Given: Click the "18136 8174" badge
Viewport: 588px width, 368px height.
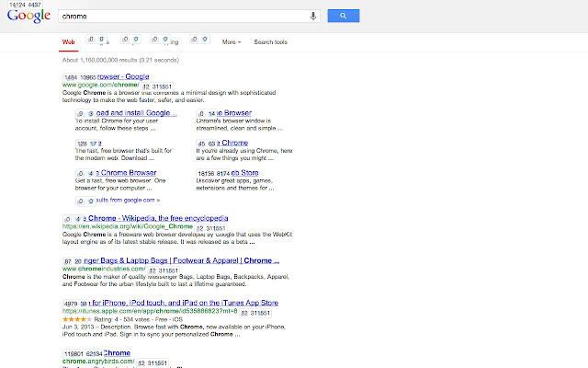Looking at the screenshot, I should (x=213, y=174).
